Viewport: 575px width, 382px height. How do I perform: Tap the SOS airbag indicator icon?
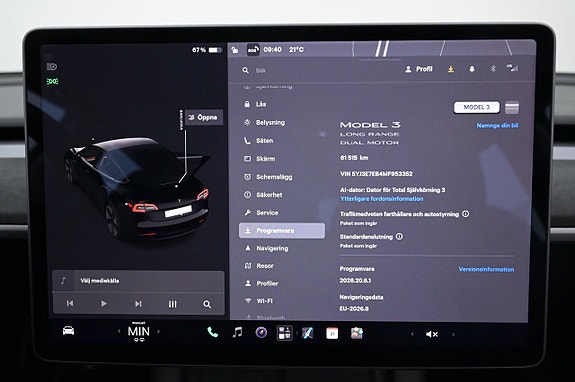point(253,49)
